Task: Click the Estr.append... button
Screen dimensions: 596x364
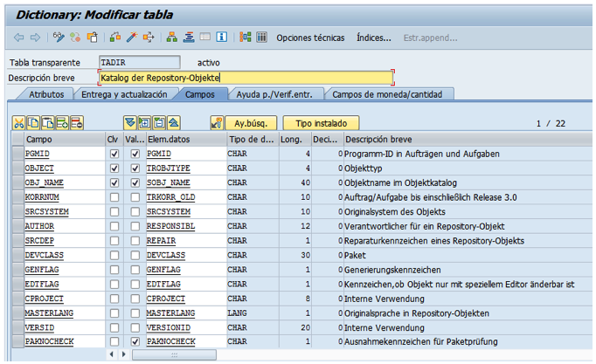Action: point(430,38)
